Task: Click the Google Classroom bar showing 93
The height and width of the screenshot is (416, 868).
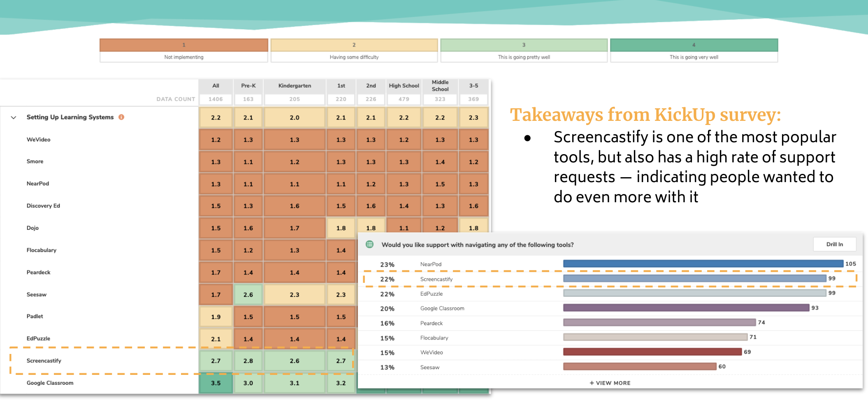Action: coord(686,308)
